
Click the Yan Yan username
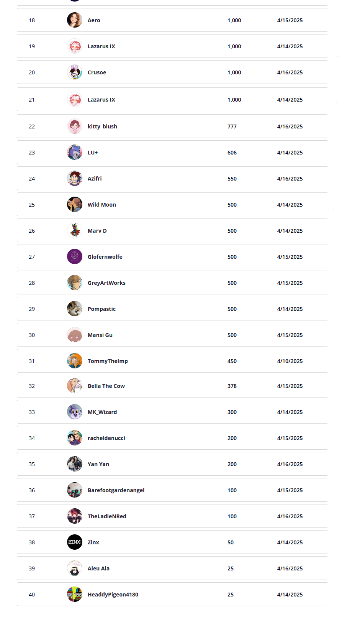(x=98, y=464)
